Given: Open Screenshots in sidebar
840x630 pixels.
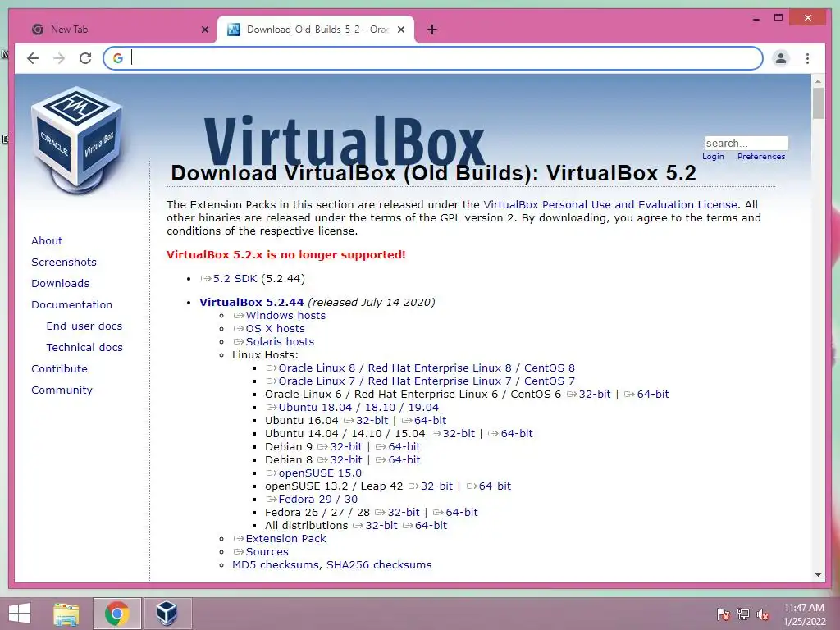Looking at the screenshot, I should coord(64,262).
